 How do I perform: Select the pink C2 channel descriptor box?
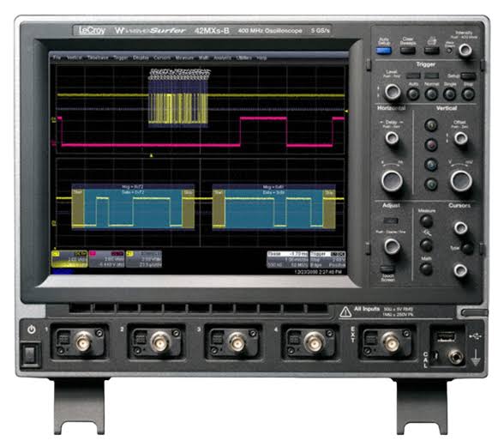[x=106, y=259]
